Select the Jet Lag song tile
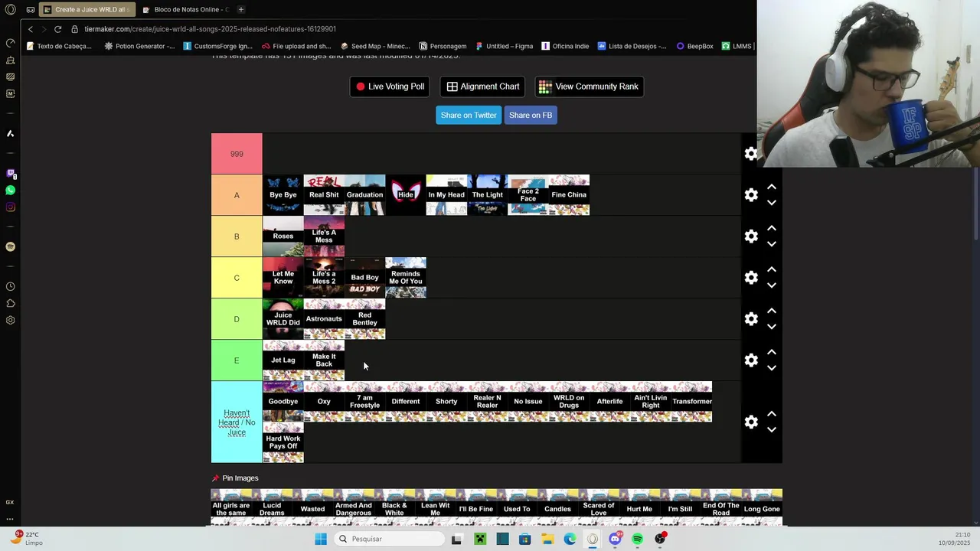 pos(283,360)
